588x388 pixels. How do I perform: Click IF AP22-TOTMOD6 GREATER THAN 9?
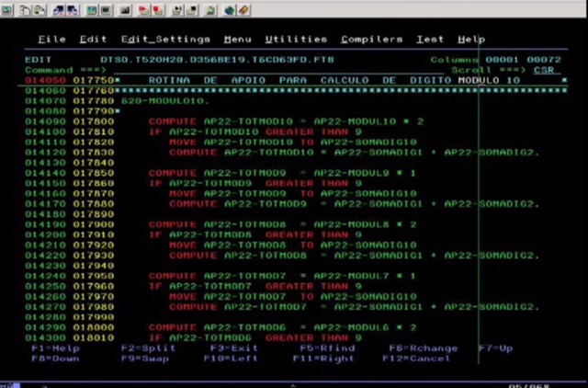[255, 338]
